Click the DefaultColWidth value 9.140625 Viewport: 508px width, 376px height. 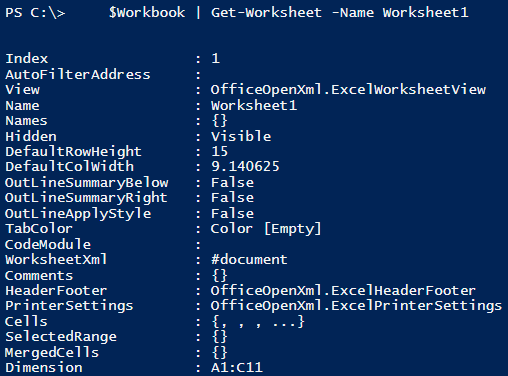pos(245,166)
